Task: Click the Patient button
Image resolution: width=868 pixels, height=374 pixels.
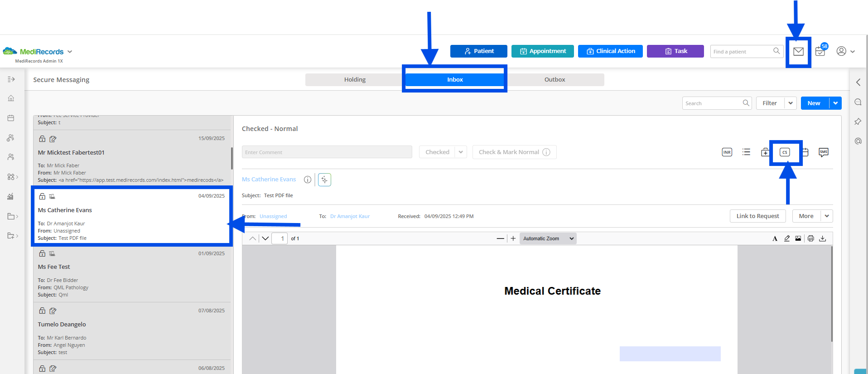Action: click(479, 51)
